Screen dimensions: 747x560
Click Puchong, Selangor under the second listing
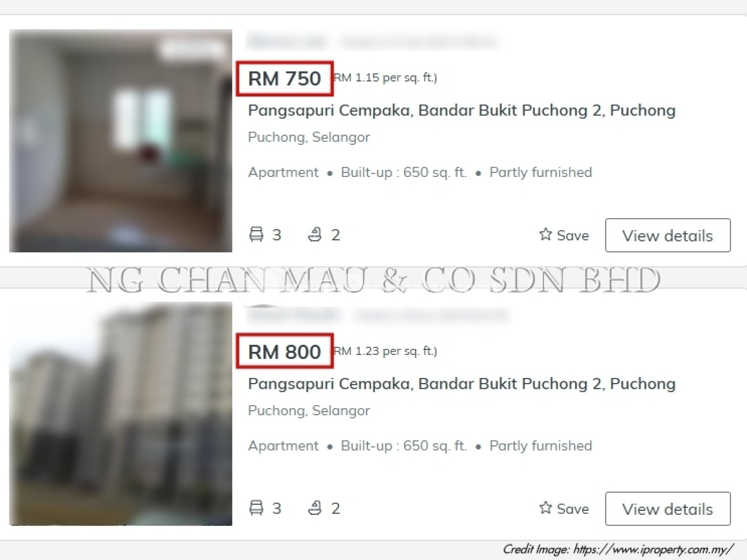coord(309,410)
